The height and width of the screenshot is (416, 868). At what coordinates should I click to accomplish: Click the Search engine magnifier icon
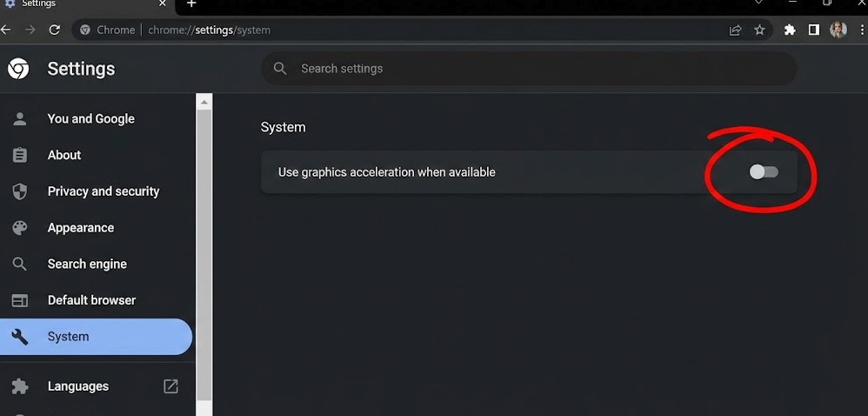19,264
